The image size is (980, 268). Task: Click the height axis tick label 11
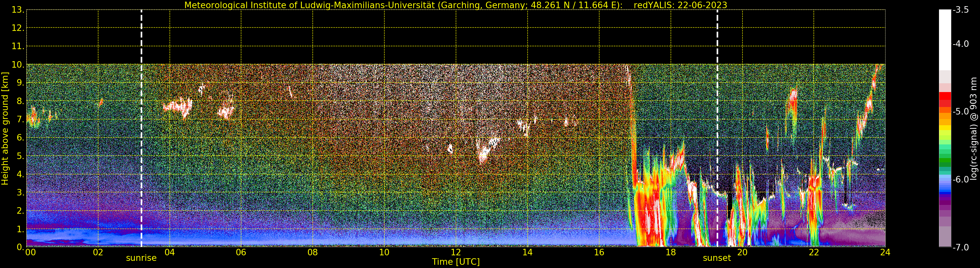click(x=18, y=47)
